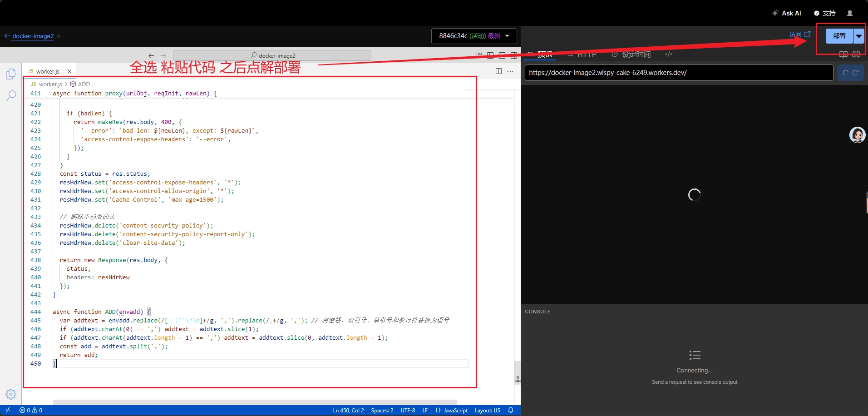Open the code brackets tab
Viewport: 868px width, 416px height.
(669, 54)
